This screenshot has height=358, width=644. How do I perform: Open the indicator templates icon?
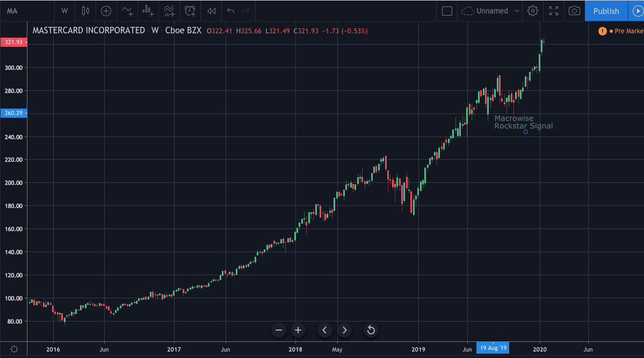tap(169, 11)
